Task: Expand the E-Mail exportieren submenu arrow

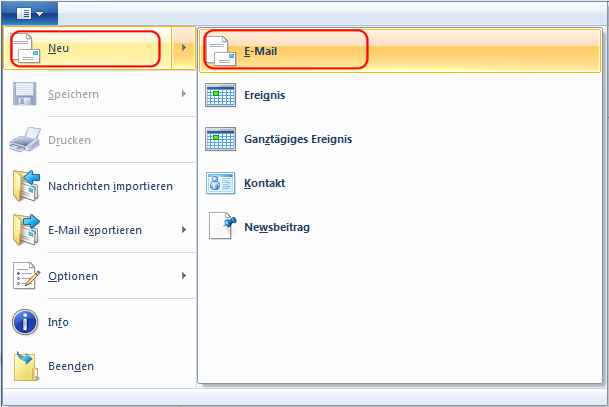Action: coord(184,230)
